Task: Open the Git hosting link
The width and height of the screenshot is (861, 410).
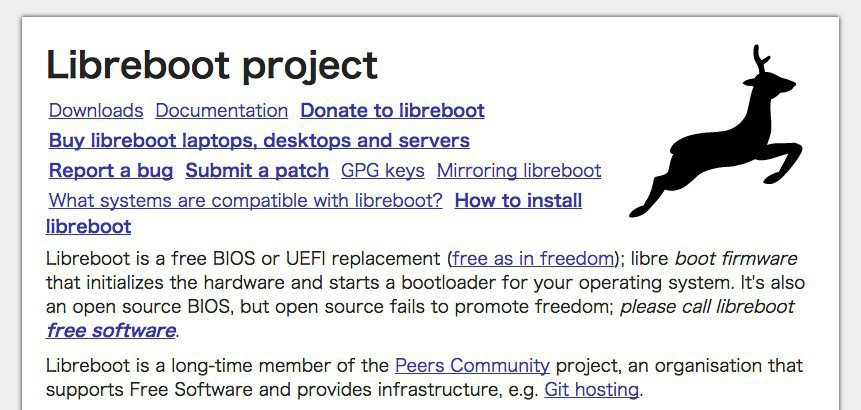Action: point(591,390)
